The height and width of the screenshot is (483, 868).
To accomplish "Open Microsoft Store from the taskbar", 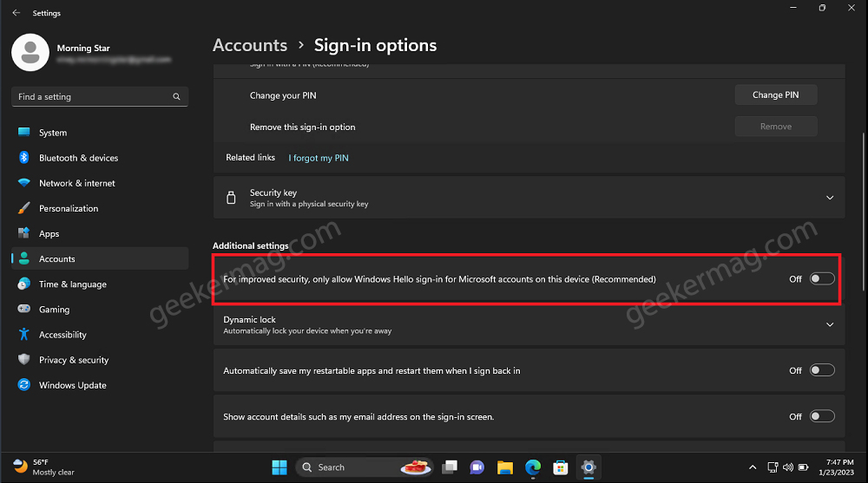I will (561, 467).
